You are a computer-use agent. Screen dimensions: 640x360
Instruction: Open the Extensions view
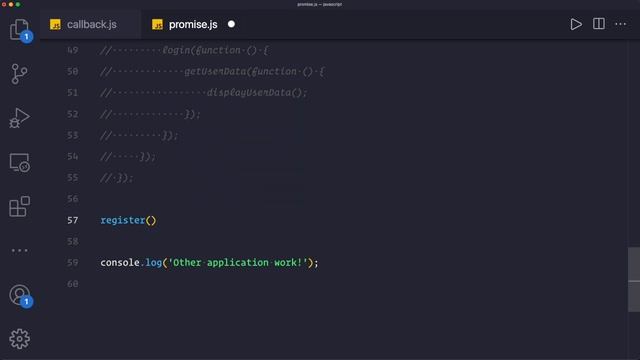point(20,207)
